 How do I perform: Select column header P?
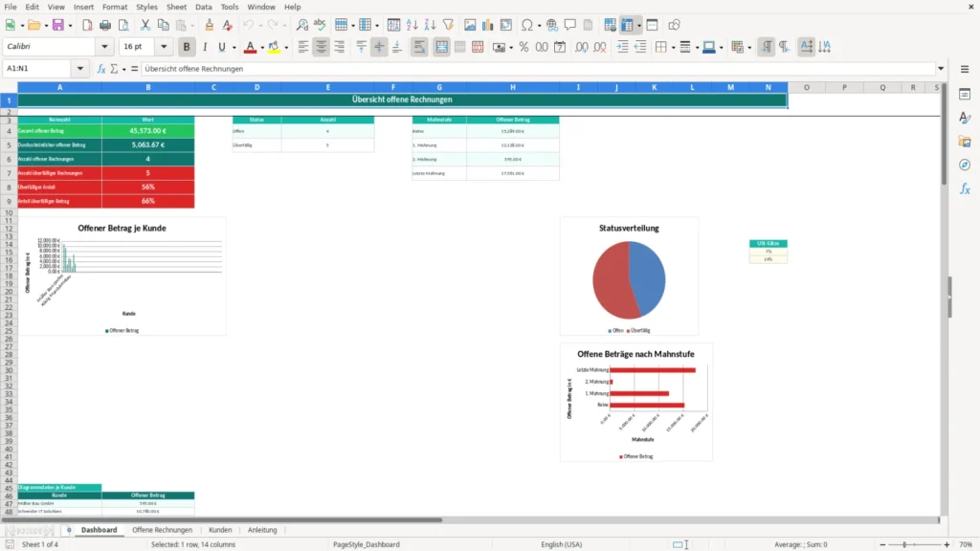[x=844, y=87]
